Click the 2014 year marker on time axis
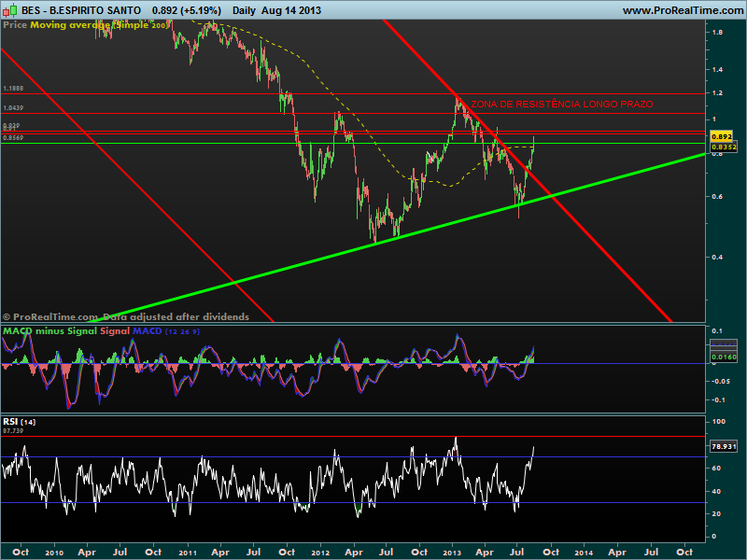 coord(584,553)
